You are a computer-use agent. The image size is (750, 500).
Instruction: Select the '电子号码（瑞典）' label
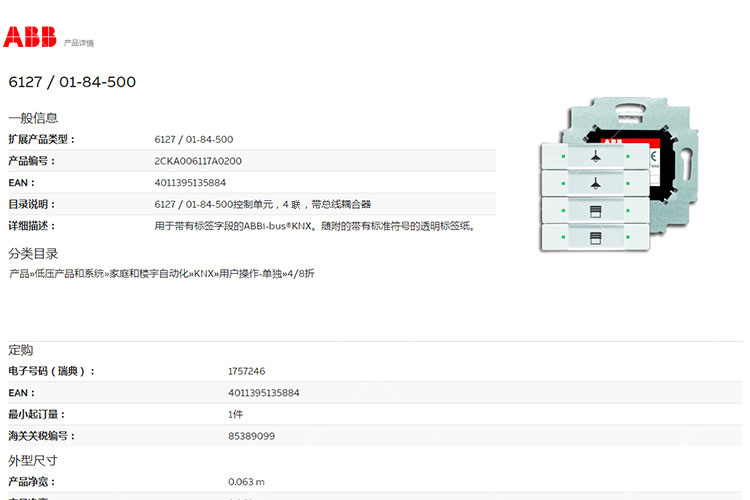click(51, 371)
